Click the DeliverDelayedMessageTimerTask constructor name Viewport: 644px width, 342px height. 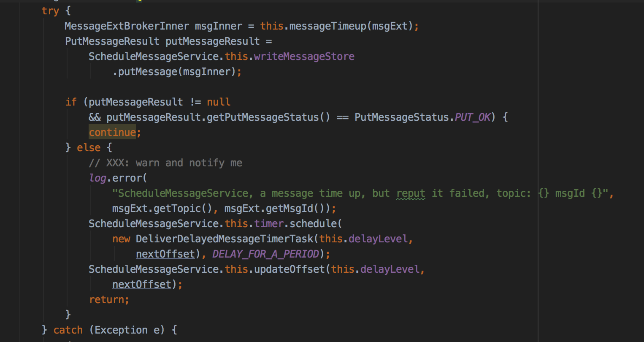(225, 239)
